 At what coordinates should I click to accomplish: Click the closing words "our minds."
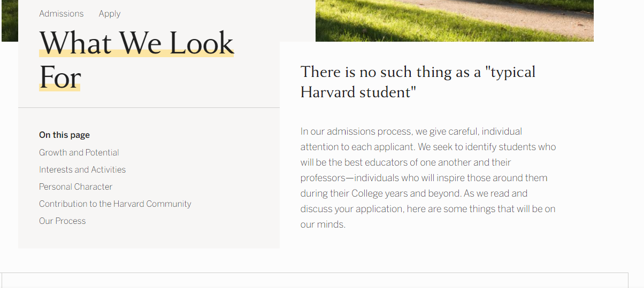(323, 224)
